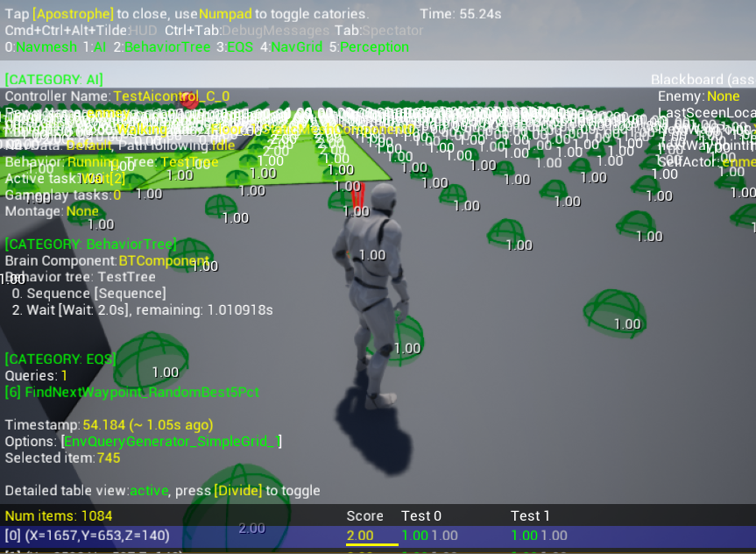
Task: Toggle the 3:EQS debug category
Action: (235, 46)
